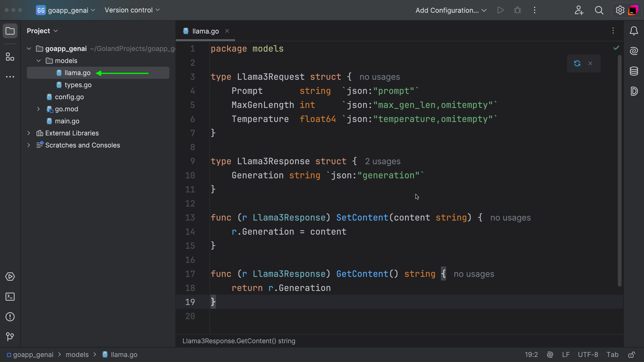Collapse the models folder

[39, 61]
